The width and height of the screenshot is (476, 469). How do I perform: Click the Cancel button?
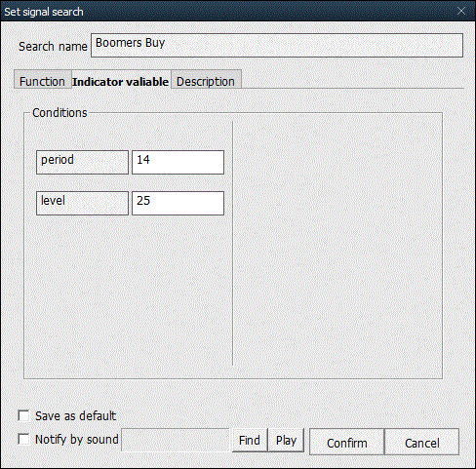coord(422,442)
